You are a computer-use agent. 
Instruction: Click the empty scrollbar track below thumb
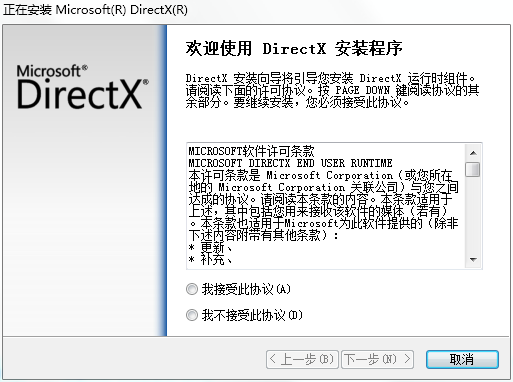[473, 214]
